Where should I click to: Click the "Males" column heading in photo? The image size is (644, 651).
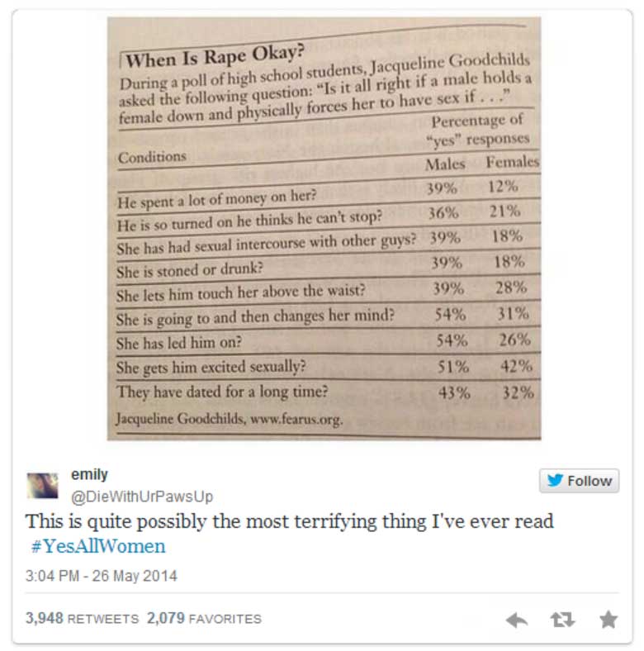click(x=445, y=164)
